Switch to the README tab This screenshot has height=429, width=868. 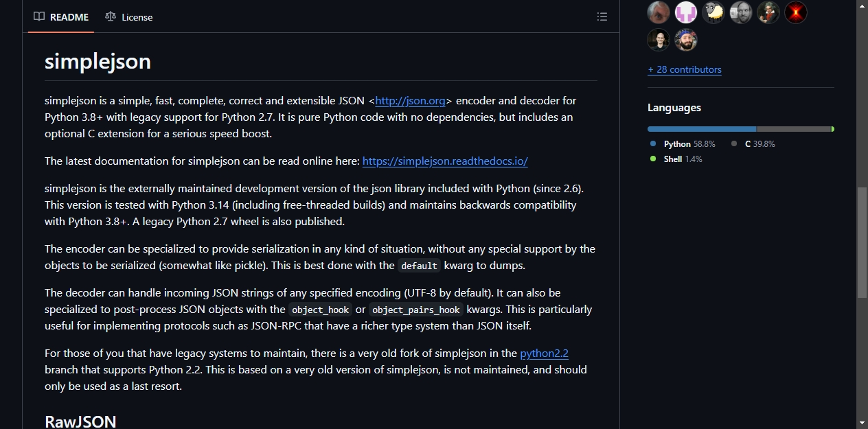point(61,16)
